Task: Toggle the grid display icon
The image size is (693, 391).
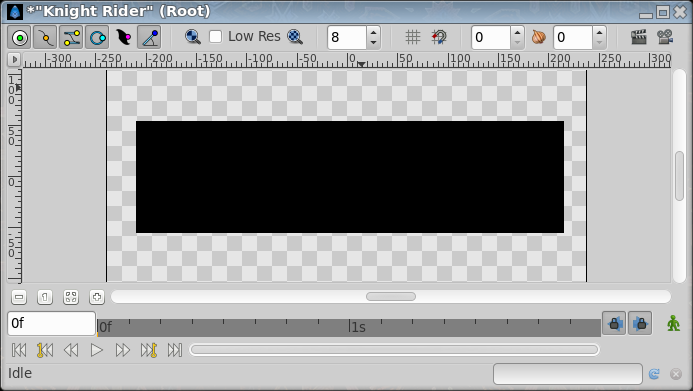Action: point(412,37)
